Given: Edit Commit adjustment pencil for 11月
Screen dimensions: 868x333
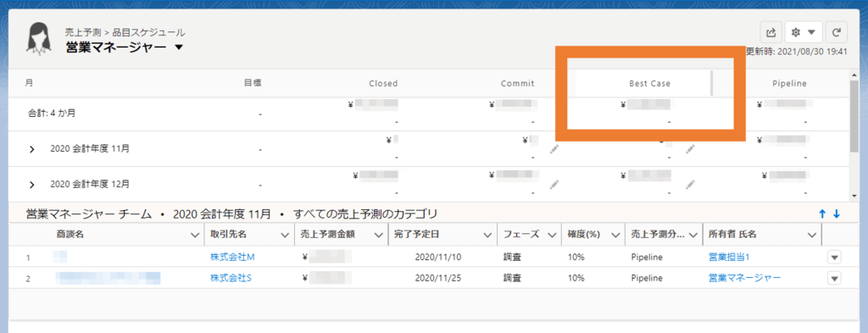Looking at the screenshot, I should (554, 149).
